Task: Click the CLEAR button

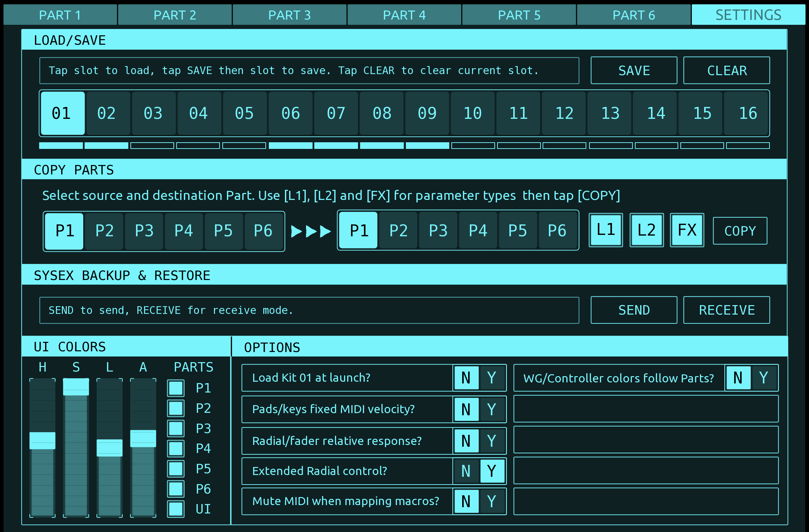Action: pos(726,71)
